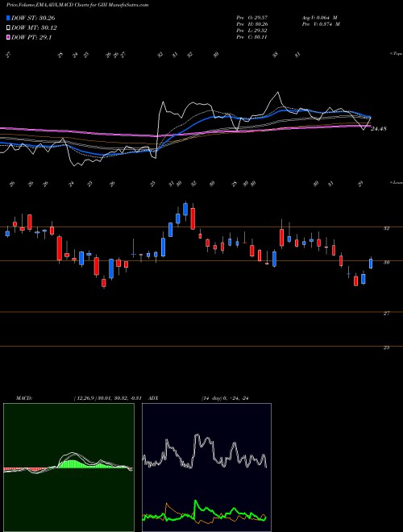The image size is (403, 532).
Task: Click the 24.48 price label on EMA chart
Action: tap(379, 129)
